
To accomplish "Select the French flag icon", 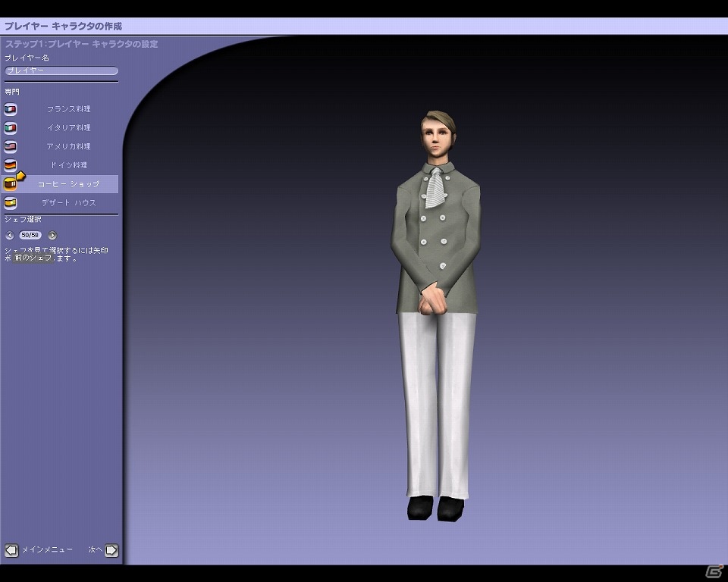I will point(10,109).
